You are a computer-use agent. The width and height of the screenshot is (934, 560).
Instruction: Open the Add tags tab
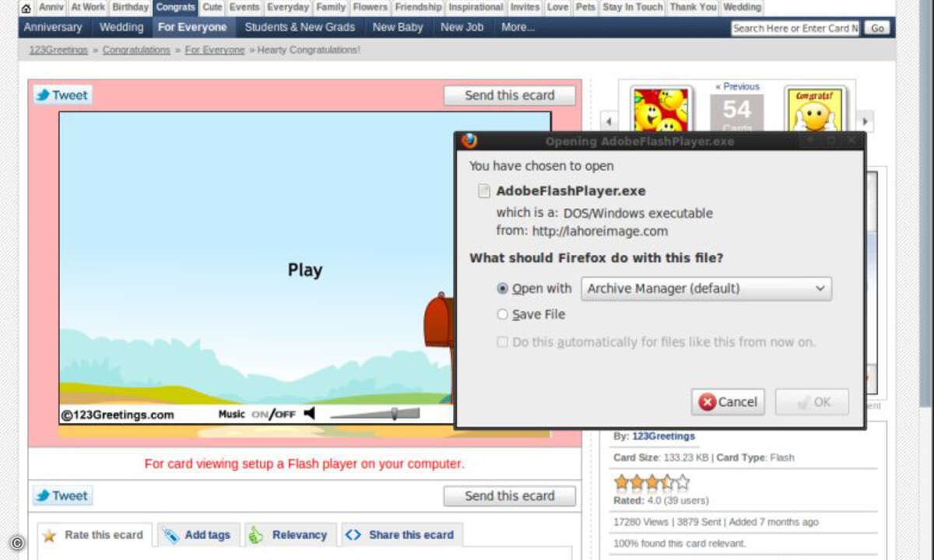[x=198, y=535]
